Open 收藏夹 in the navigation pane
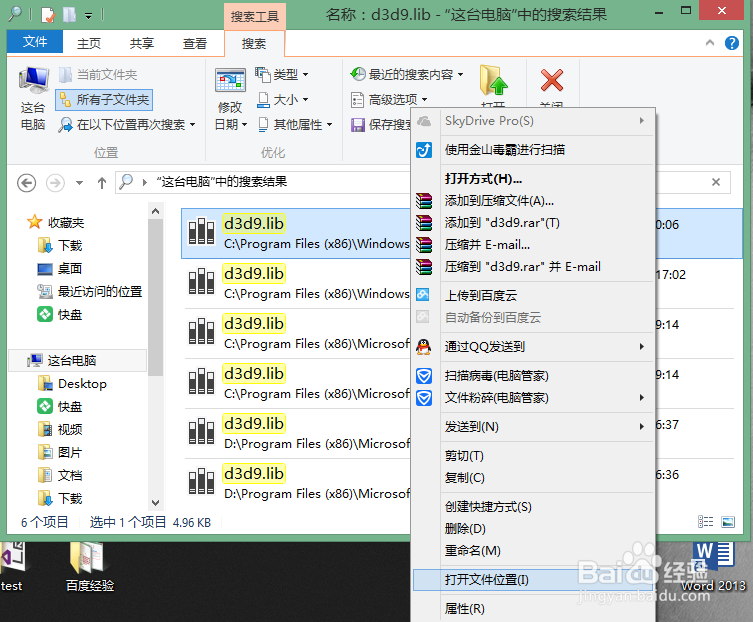This screenshot has width=753, height=622. pyautogui.click(x=56, y=222)
